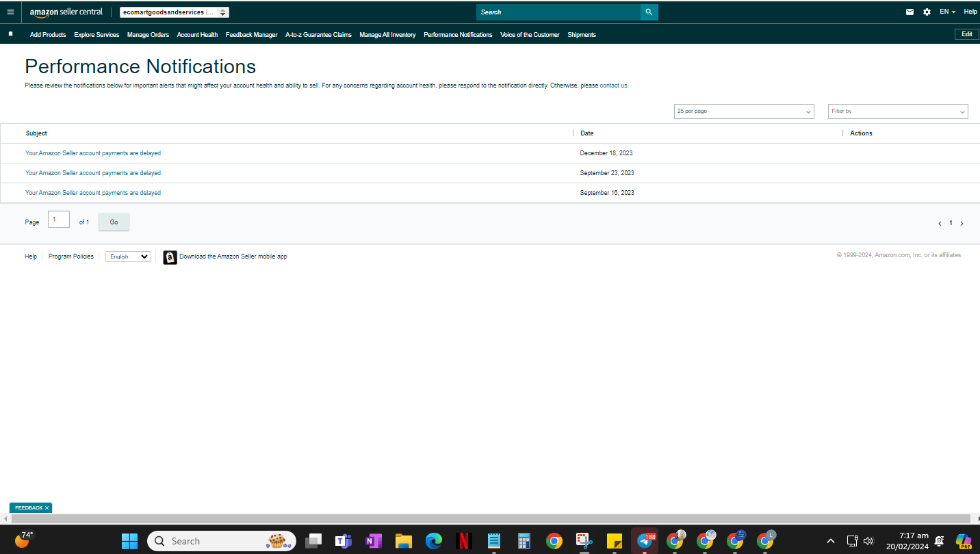The image size is (980, 554).
Task: Go to Manage All Inventory
Action: tap(387, 35)
